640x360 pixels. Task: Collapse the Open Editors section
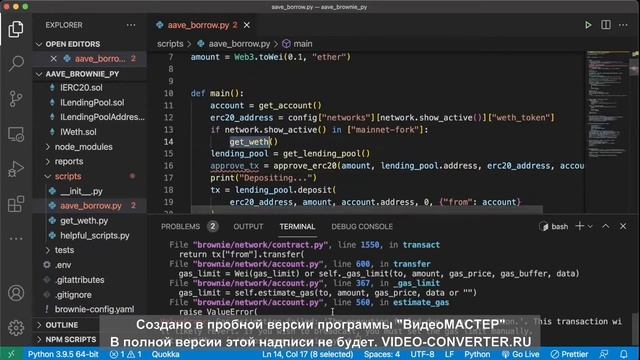(89, 44)
